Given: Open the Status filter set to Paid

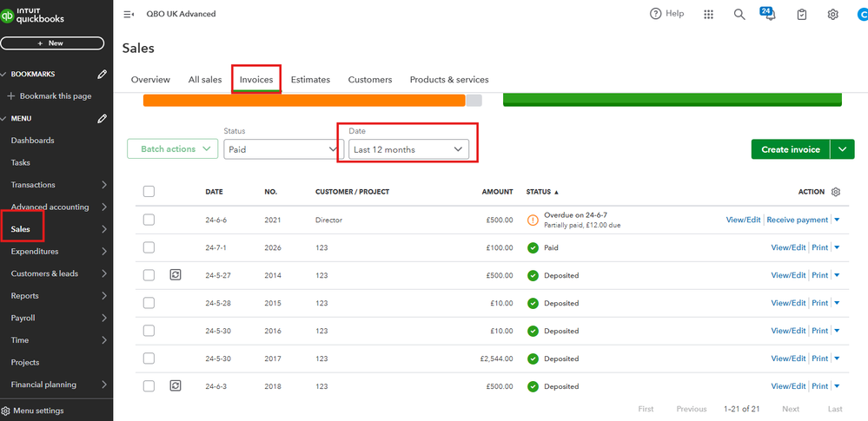Looking at the screenshot, I should tap(283, 149).
